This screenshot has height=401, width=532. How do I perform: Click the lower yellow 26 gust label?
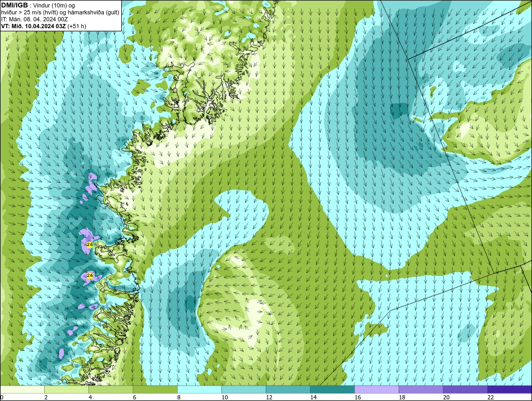point(90,275)
